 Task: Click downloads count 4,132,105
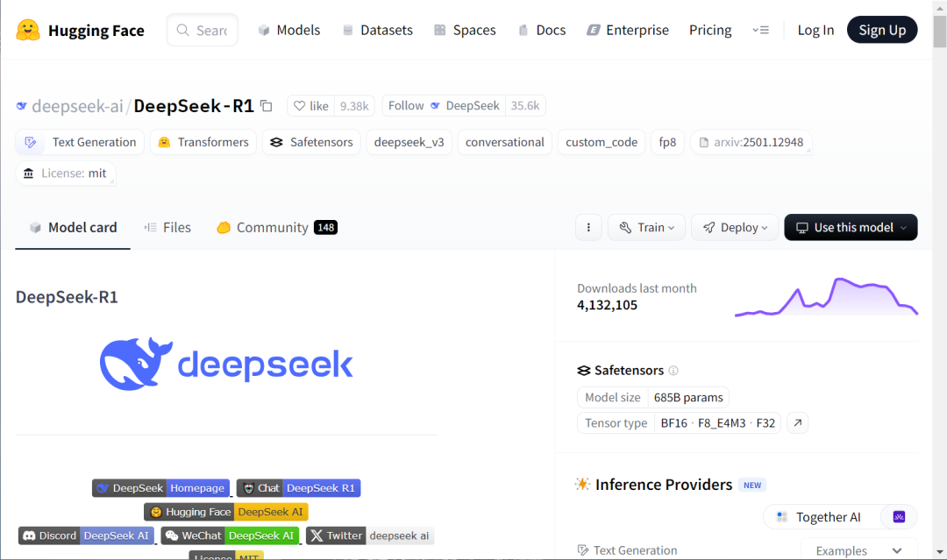(607, 305)
